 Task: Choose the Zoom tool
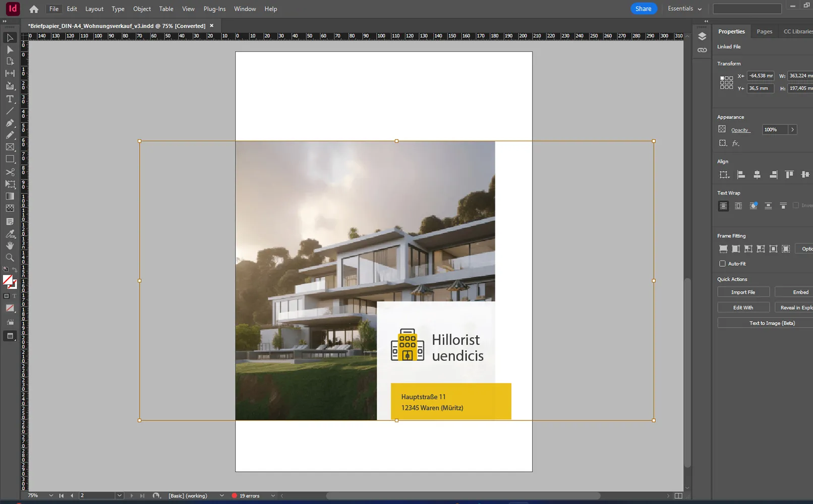10,257
